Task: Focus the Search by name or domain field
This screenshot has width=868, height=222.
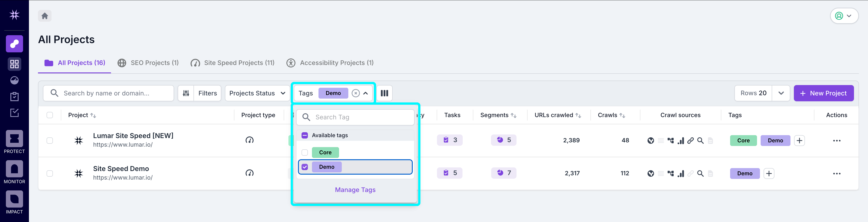Action: click(x=108, y=93)
